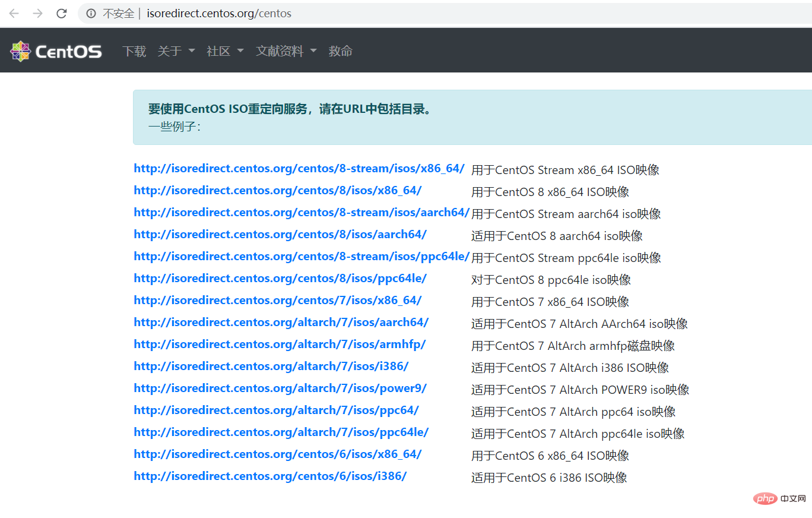The width and height of the screenshot is (812, 518).
Task: Open the 下载 menu item
Action: point(134,51)
